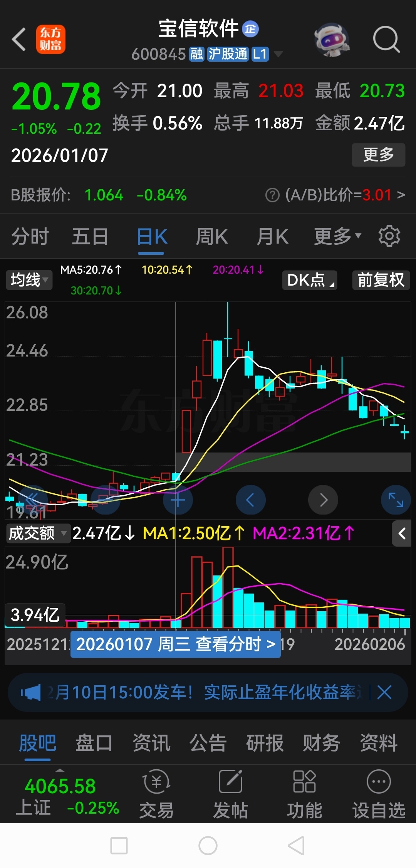Tap the search magnifier icon
416x868 pixels.
[386, 39]
